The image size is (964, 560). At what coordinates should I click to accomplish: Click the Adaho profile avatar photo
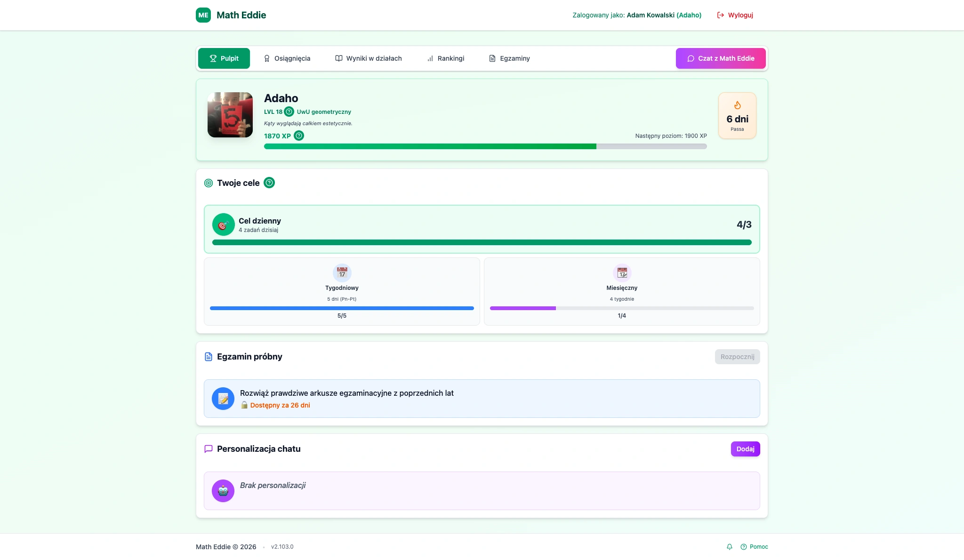click(230, 115)
